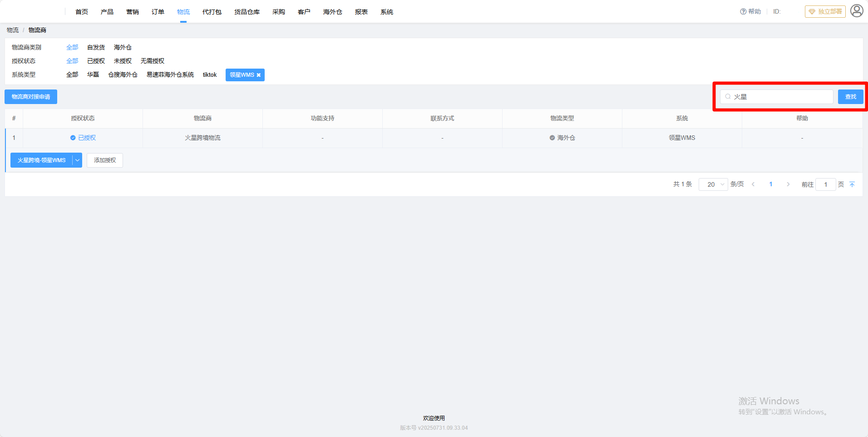The image size is (868, 437).
Task: Go to previous page arrow
Action: tap(753, 184)
